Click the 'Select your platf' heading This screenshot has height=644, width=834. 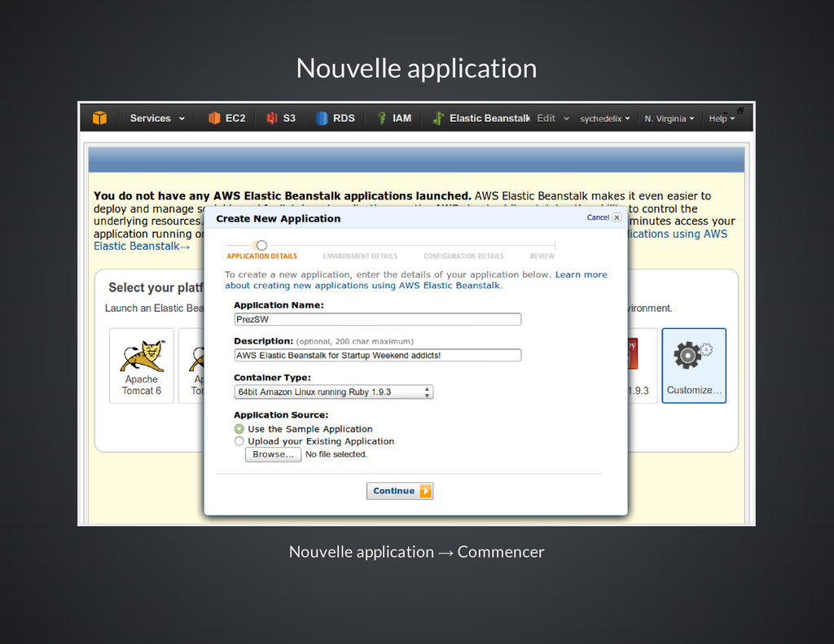156,287
